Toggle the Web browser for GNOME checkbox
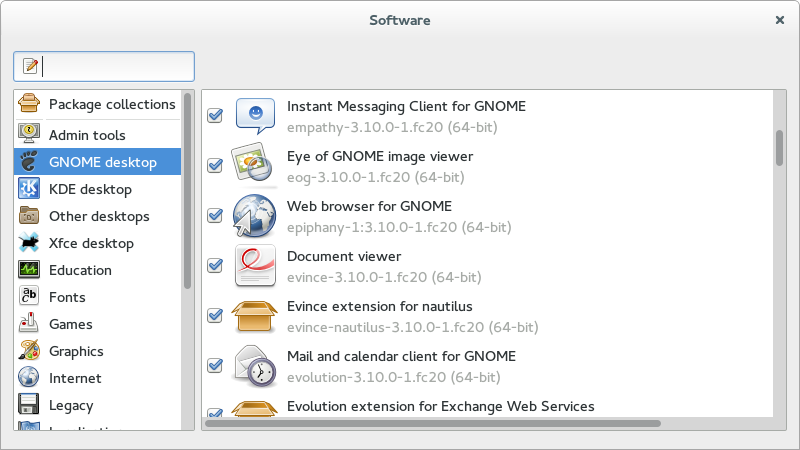 [214, 215]
